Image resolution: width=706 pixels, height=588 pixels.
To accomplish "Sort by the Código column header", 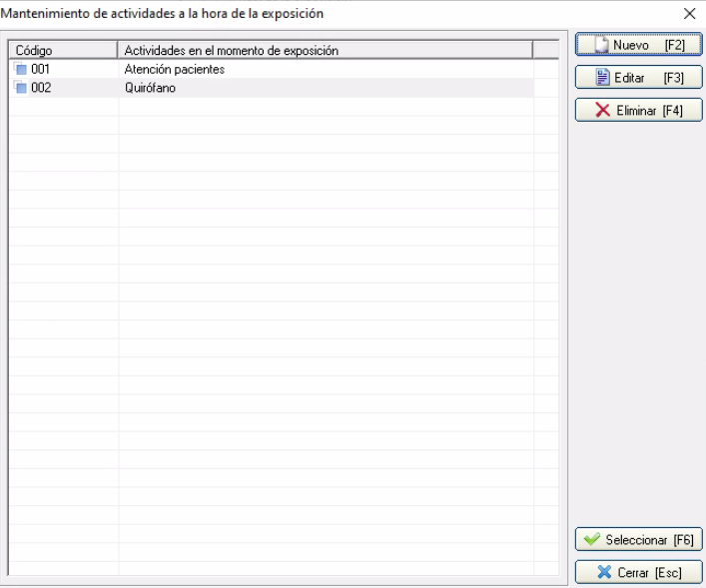I will point(63,51).
